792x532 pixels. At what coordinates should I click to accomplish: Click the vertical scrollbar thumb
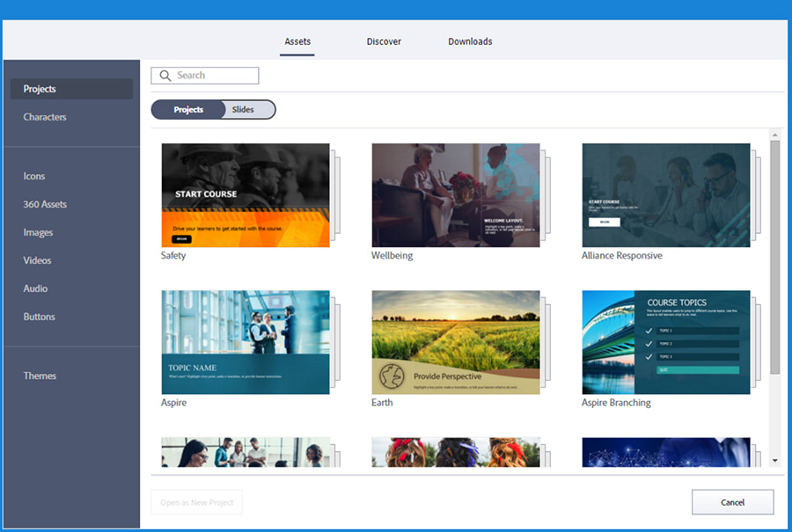tap(774, 258)
